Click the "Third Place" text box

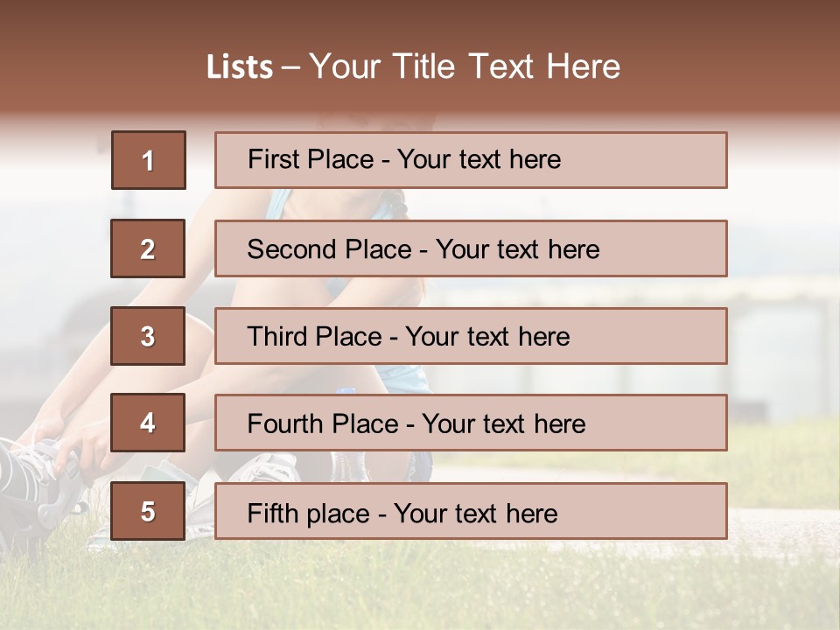tap(471, 336)
